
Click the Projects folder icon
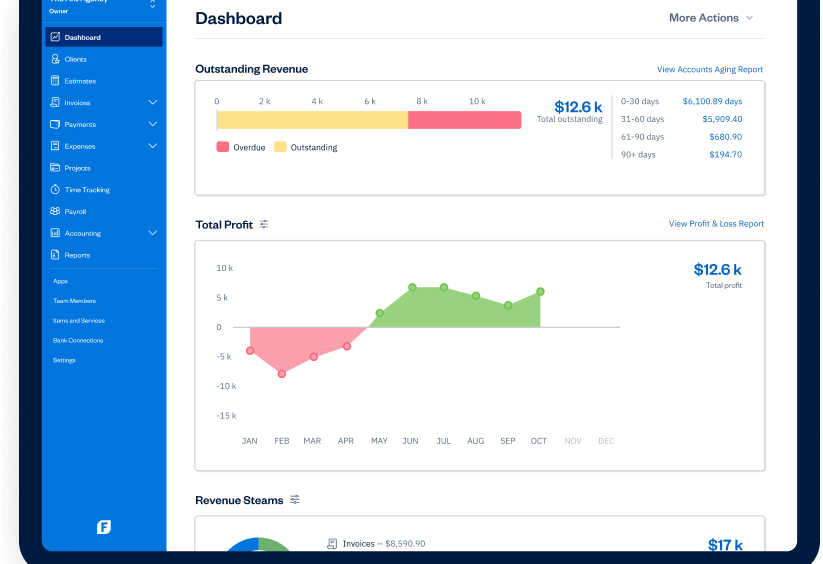click(55, 168)
